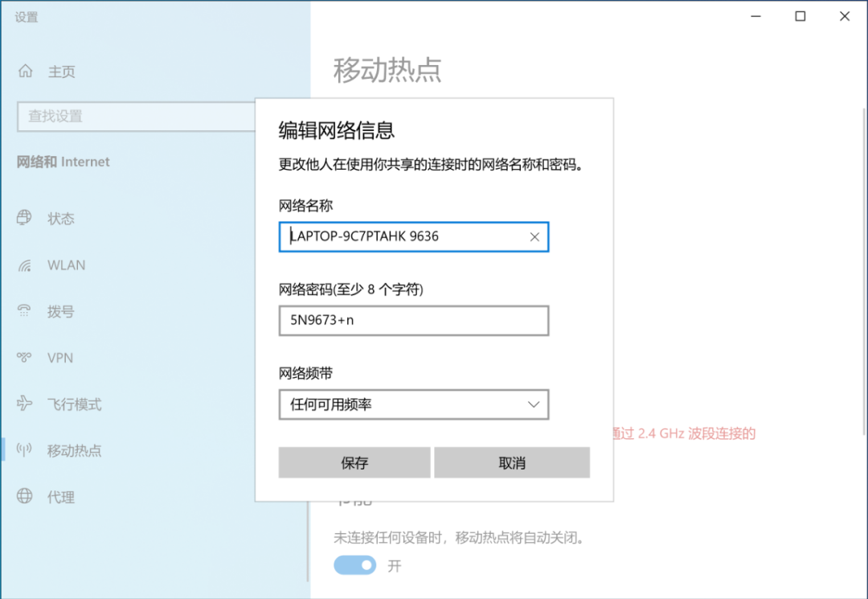Click the right-side vertical scrollbar

865,271
